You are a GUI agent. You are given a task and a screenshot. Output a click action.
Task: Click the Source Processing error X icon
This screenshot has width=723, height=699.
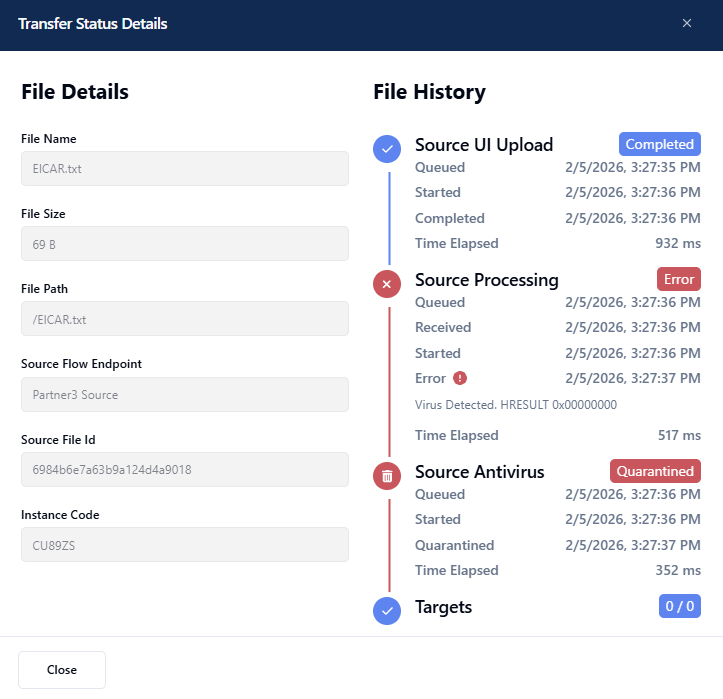tap(387, 285)
